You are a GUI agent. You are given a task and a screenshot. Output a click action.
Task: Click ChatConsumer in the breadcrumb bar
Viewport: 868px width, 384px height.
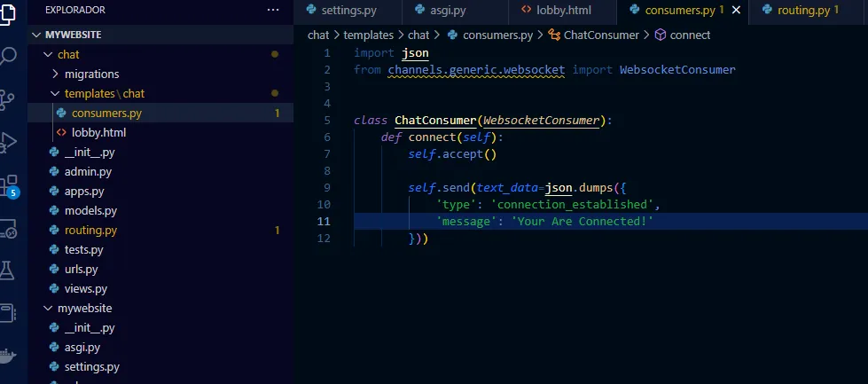pos(600,35)
